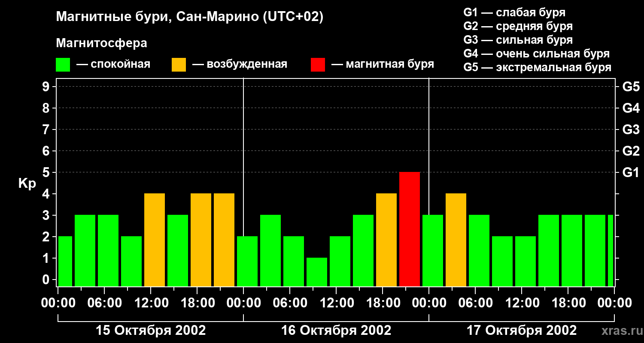Select the "— спокойная" legend label

pos(113,64)
